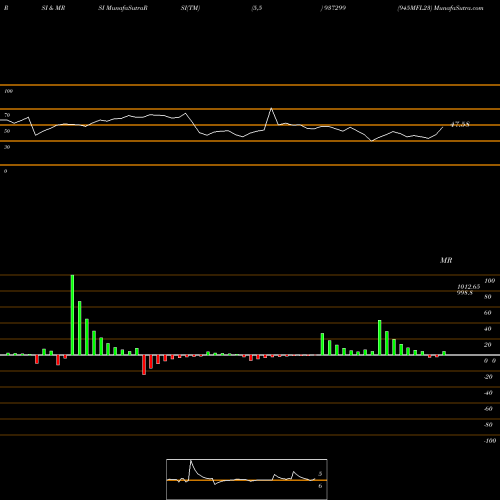Open the mini overview chart thumbnail at bottom
The width and height of the screenshot is (500, 500).
tap(247, 479)
